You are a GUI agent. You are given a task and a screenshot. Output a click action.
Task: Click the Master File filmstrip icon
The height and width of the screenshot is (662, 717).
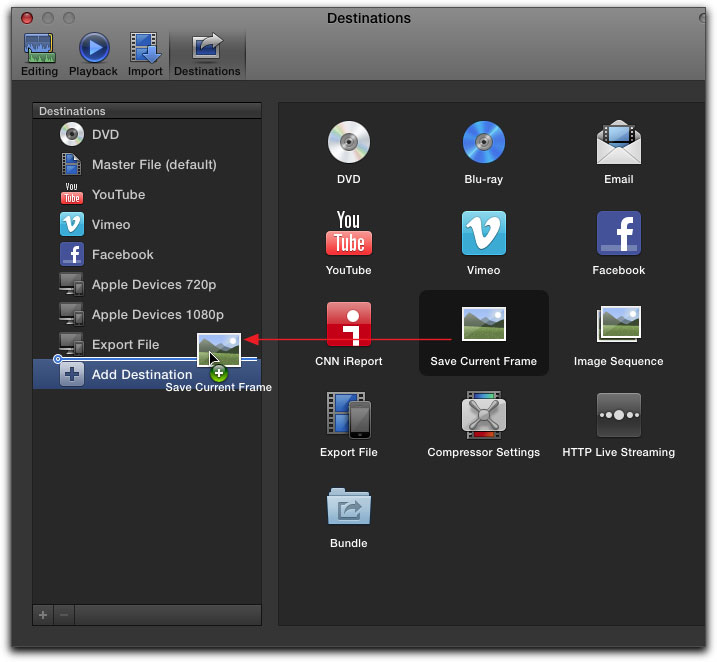72,165
